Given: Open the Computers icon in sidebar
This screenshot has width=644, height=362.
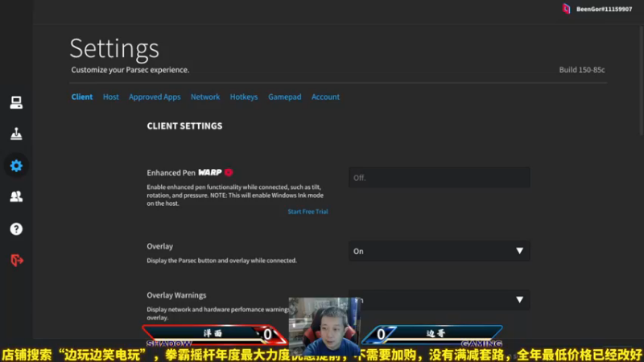Looking at the screenshot, I should click(16, 103).
